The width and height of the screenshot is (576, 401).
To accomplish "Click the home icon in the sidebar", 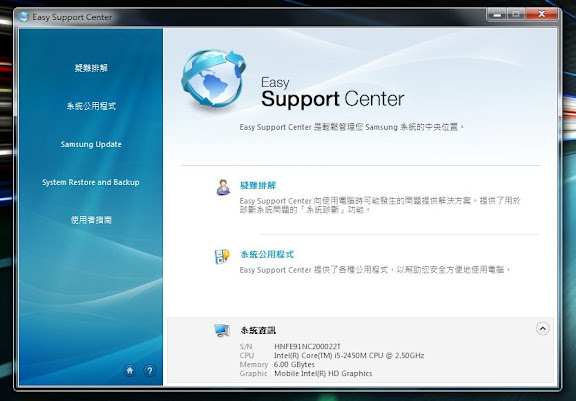I will pyautogui.click(x=130, y=371).
